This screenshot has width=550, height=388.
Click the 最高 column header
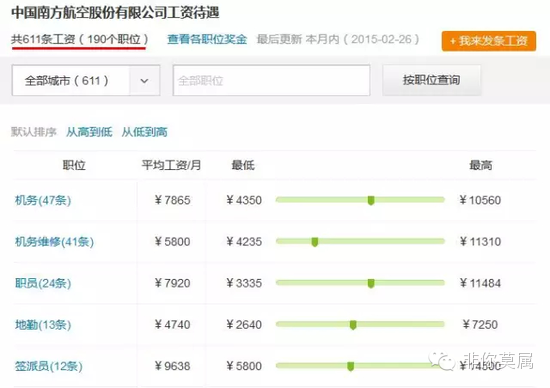point(481,165)
